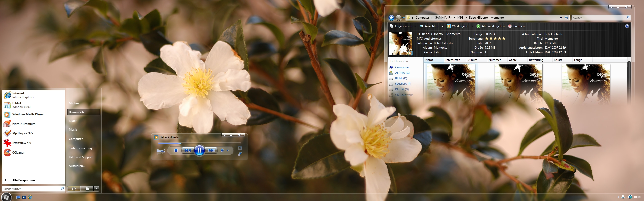Pause playback in media player
This screenshot has height=201, width=644.
pyautogui.click(x=199, y=150)
